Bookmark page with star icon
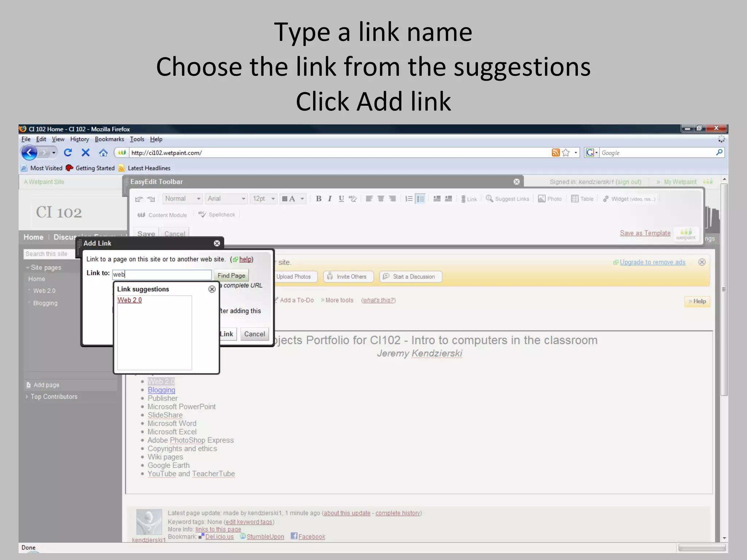 click(566, 152)
